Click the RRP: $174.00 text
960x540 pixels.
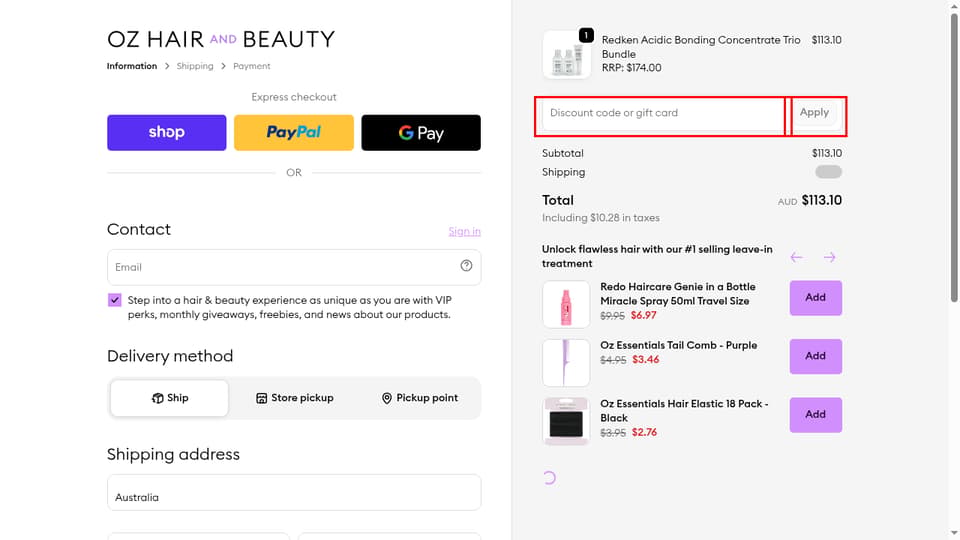631,68
